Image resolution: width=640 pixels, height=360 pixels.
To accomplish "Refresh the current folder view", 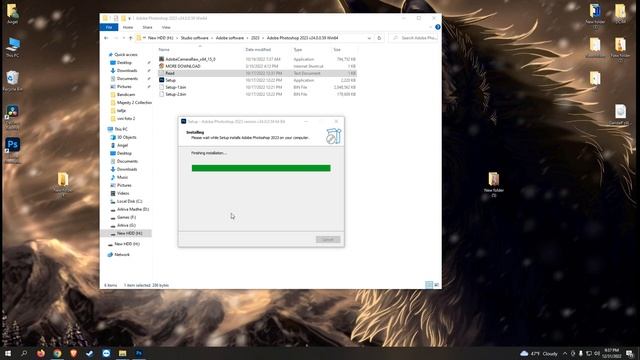I will tap(379, 38).
